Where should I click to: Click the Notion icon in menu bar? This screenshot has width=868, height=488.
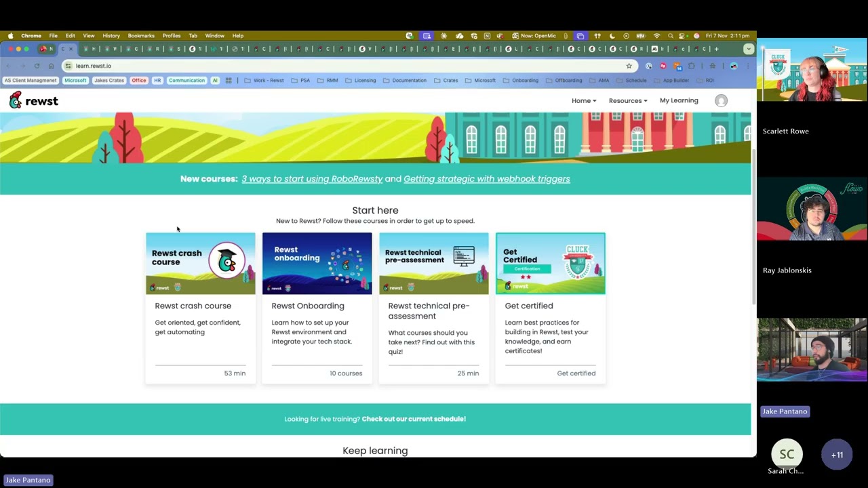coord(487,35)
